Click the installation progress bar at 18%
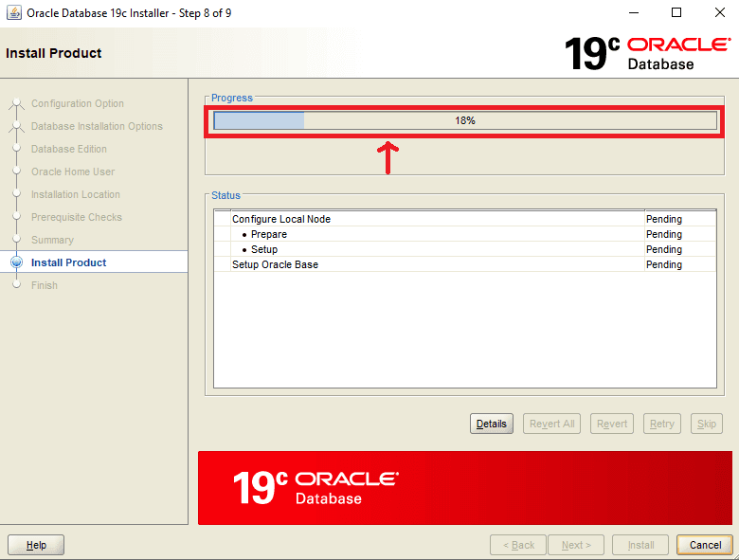 (x=464, y=120)
